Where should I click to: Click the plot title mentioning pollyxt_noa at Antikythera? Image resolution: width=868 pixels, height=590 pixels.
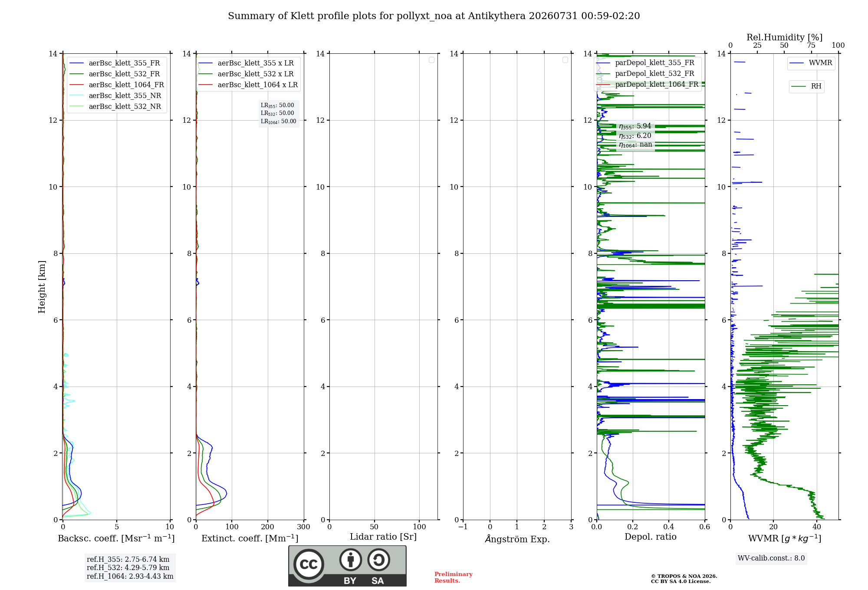434,16
